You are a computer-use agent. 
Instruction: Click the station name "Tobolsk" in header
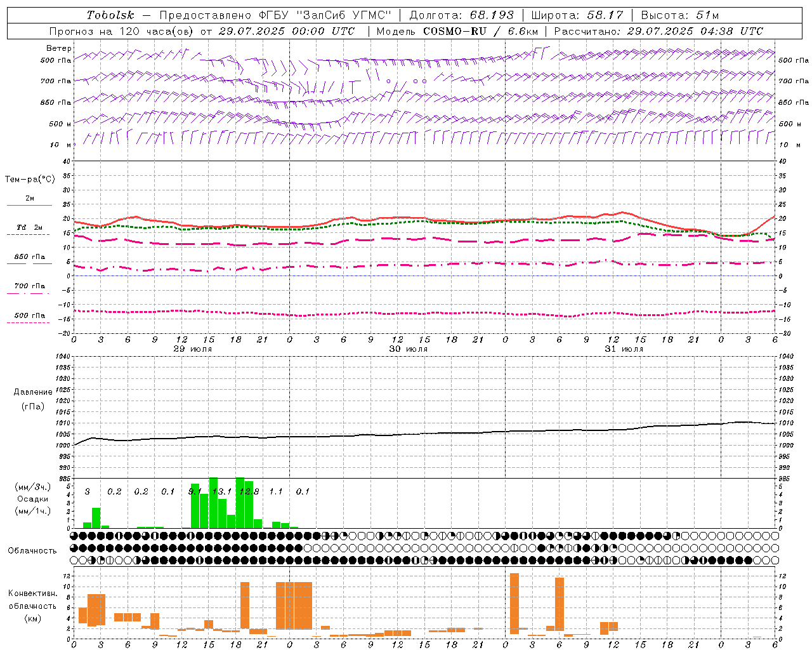pos(110,15)
